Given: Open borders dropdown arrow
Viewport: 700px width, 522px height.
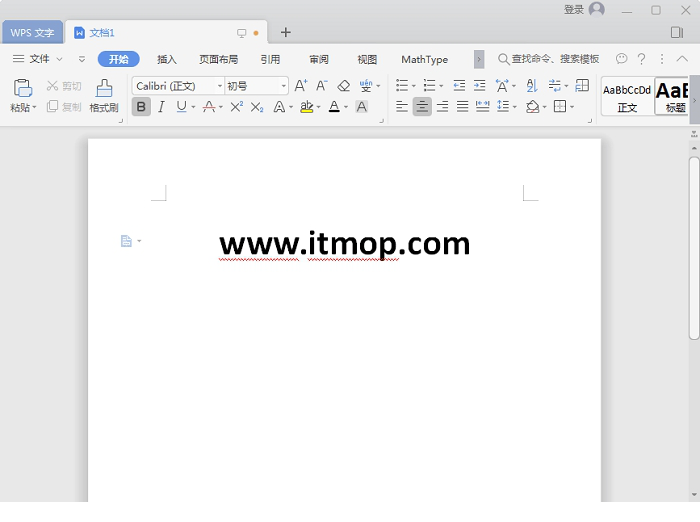Looking at the screenshot, I should point(572,107).
